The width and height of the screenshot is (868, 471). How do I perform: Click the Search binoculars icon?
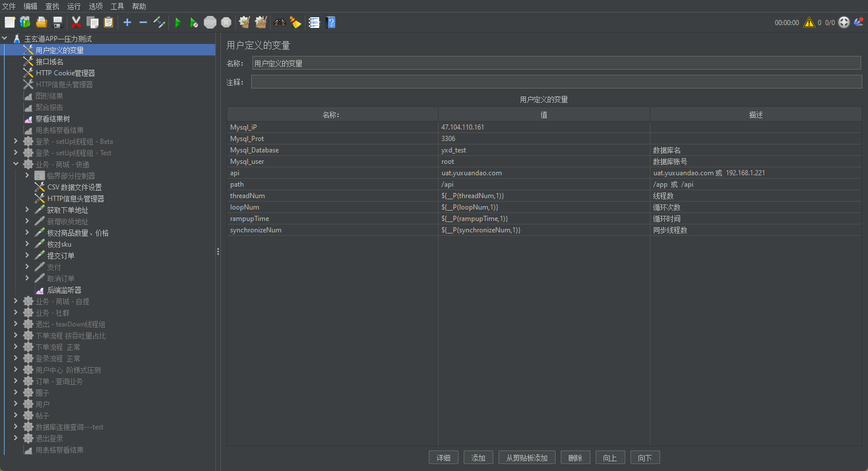point(279,22)
